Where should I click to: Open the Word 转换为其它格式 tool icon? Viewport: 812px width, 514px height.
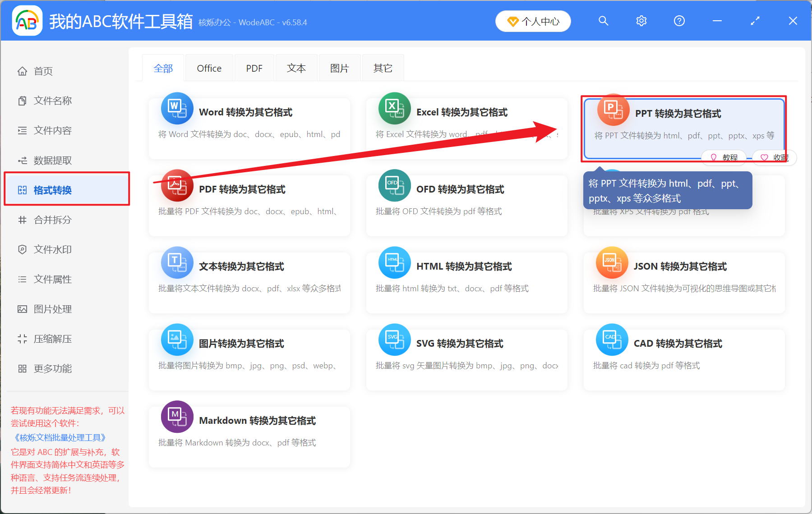click(x=177, y=109)
